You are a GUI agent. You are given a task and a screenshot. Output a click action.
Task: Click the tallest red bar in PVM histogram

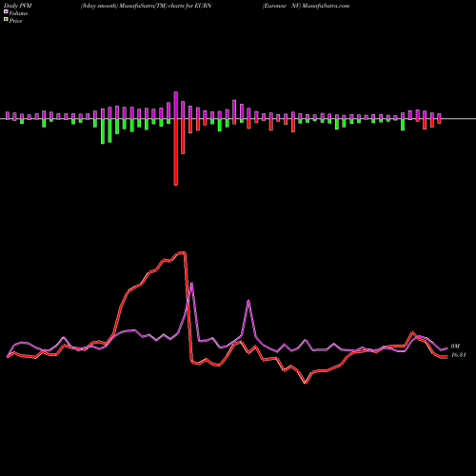click(176, 152)
